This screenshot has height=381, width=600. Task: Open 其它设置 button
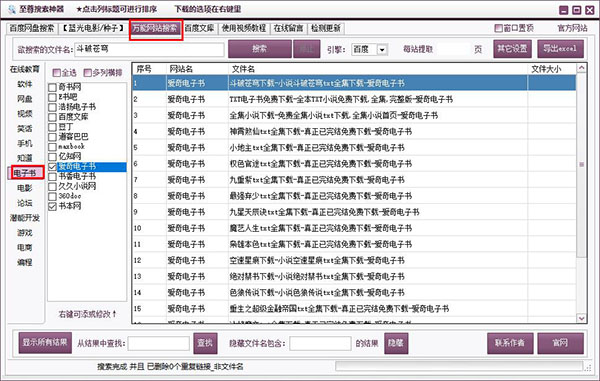click(x=512, y=49)
